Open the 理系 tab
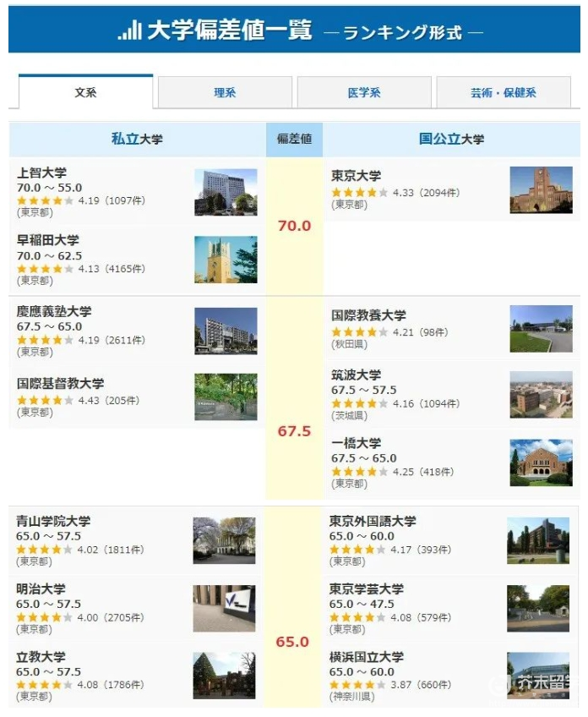The height and width of the screenshot is (717, 588). [225, 92]
